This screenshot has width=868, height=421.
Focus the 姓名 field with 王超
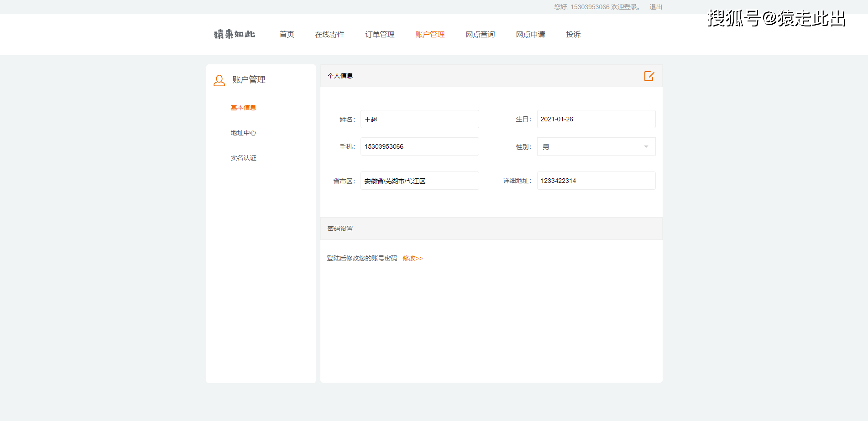[420, 119]
